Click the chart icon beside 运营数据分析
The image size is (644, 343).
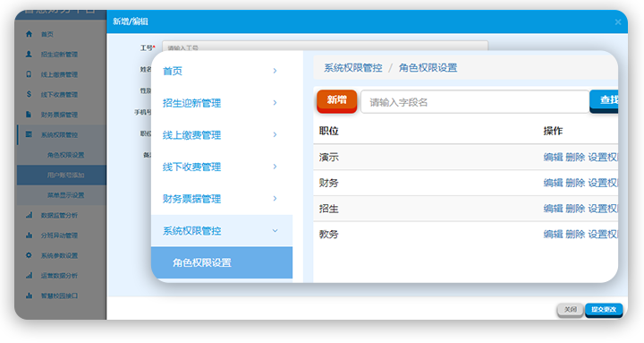pos(29,276)
